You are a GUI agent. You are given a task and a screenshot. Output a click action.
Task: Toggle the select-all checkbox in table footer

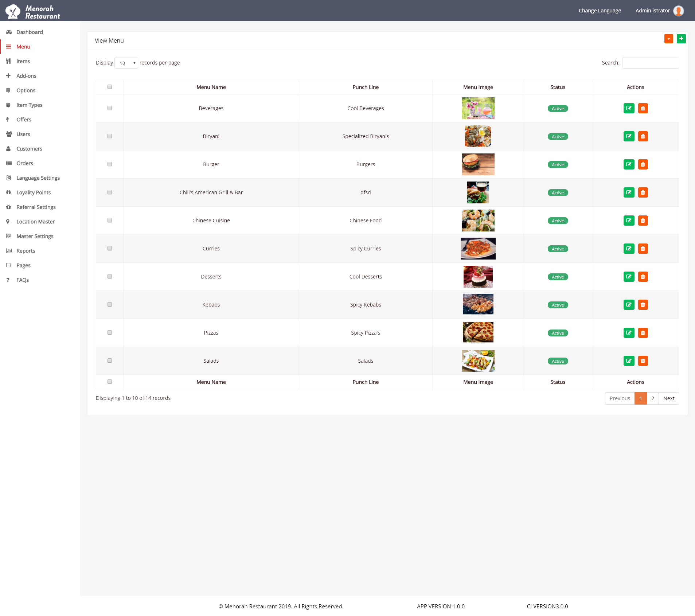click(110, 382)
